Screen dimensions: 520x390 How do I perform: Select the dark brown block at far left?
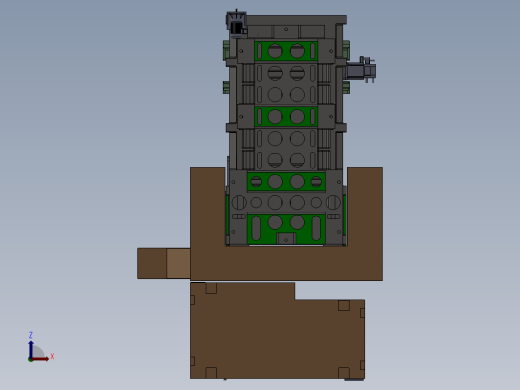pos(152,263)
